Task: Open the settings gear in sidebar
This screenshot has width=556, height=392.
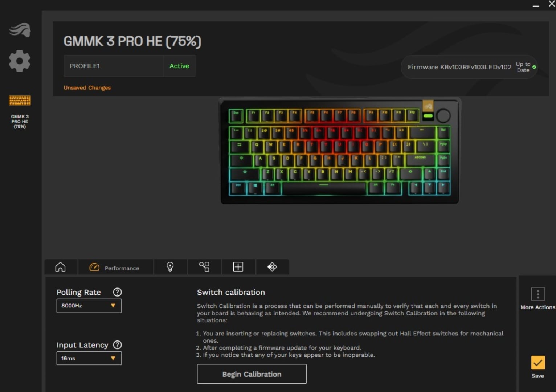Action: click(20, 61)
